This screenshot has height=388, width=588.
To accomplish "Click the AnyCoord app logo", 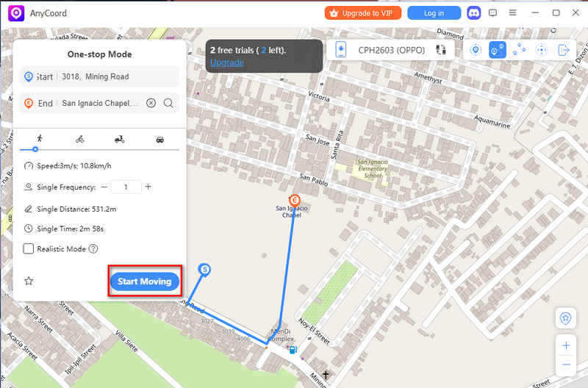I will [x=16, y=13].
